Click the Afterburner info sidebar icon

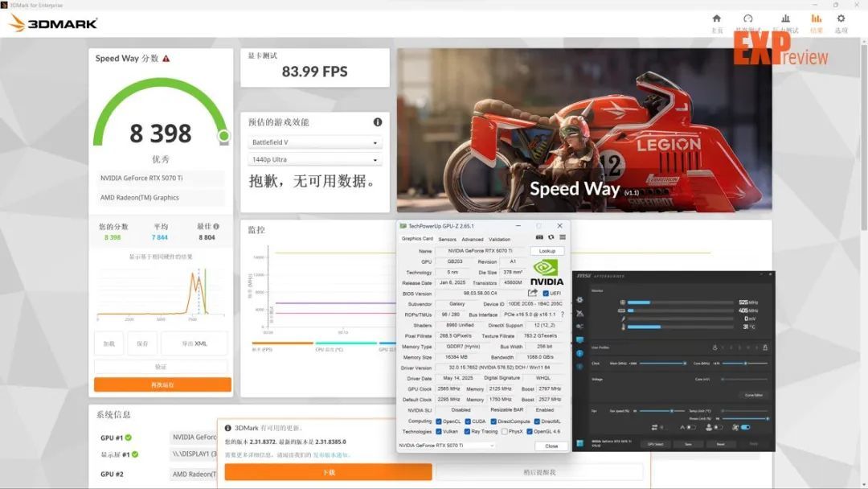(x=579, y=353)
